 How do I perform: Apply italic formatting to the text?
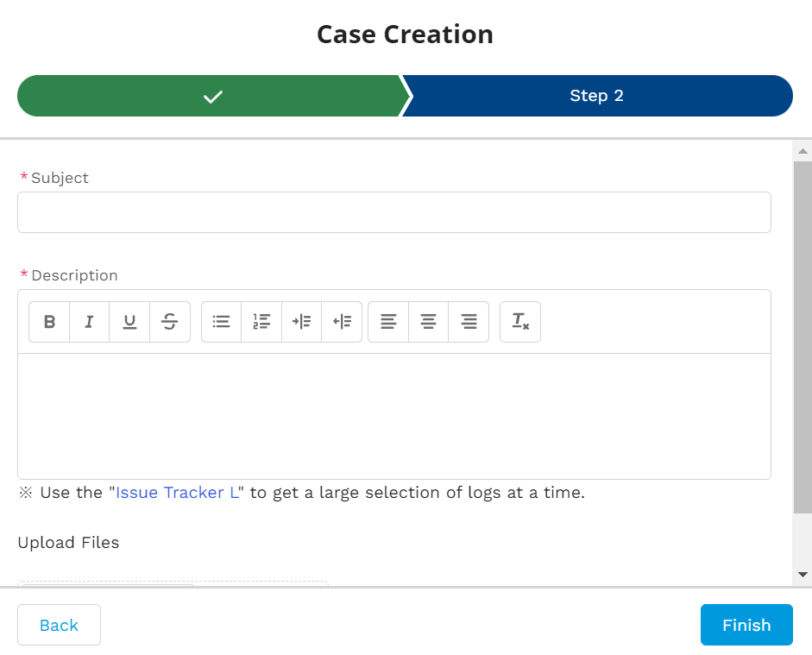(x=89, y=322)
